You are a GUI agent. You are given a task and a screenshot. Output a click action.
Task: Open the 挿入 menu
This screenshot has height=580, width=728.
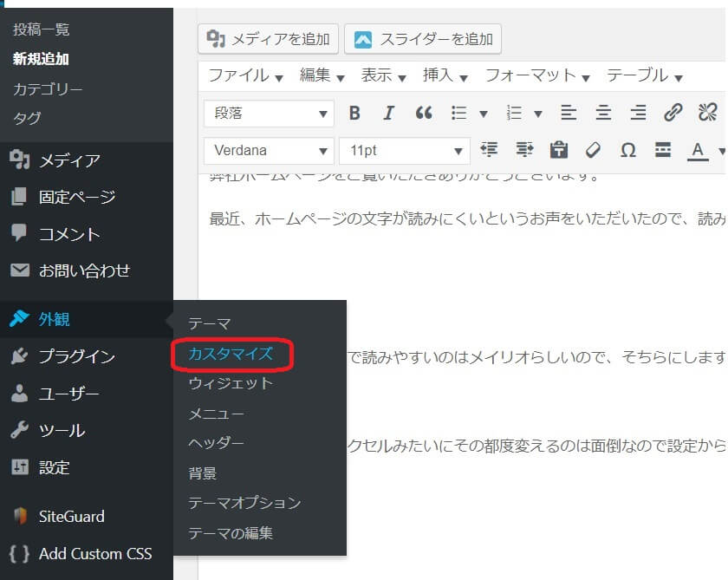[445, 75]
